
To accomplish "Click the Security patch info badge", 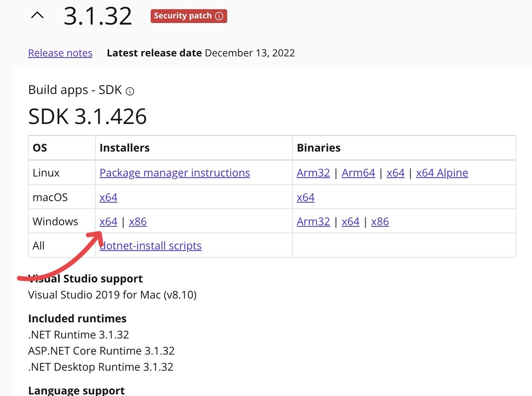I will tap(189, 16).
